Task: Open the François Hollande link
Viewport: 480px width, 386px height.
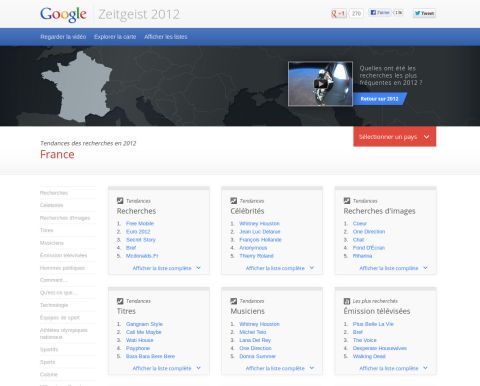Action: pos(260,240)
